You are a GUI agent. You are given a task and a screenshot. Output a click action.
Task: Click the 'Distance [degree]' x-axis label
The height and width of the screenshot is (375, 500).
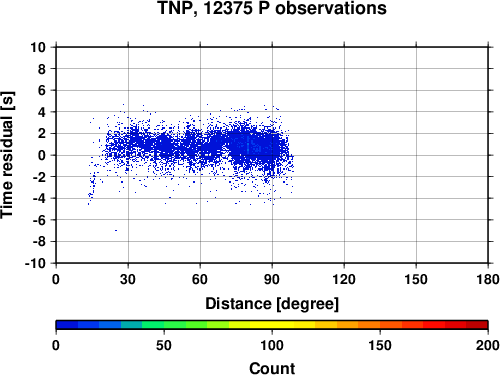[x=272, y=304]
